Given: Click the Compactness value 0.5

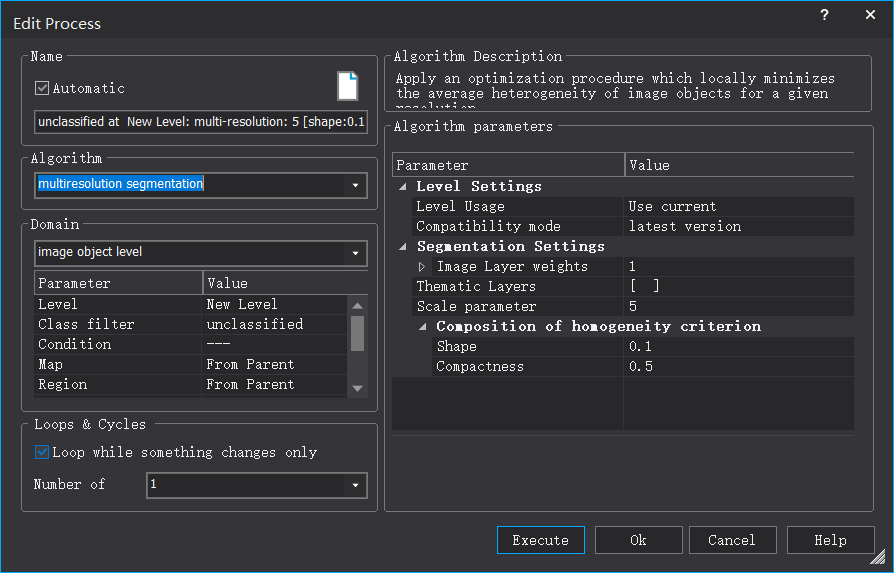Looking at the screenshot, I should [x=738, y=366].
